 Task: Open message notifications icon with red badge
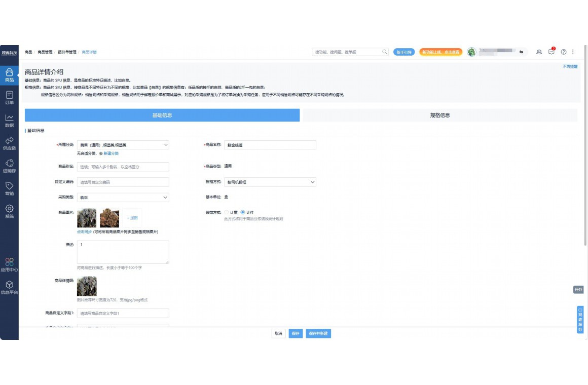click(552, 52)
